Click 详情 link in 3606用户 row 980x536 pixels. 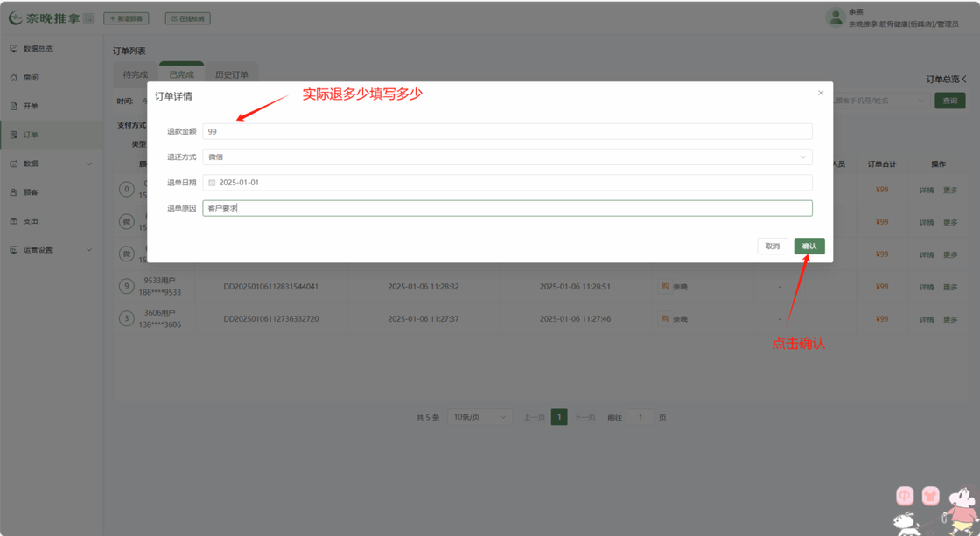[927, 320]
